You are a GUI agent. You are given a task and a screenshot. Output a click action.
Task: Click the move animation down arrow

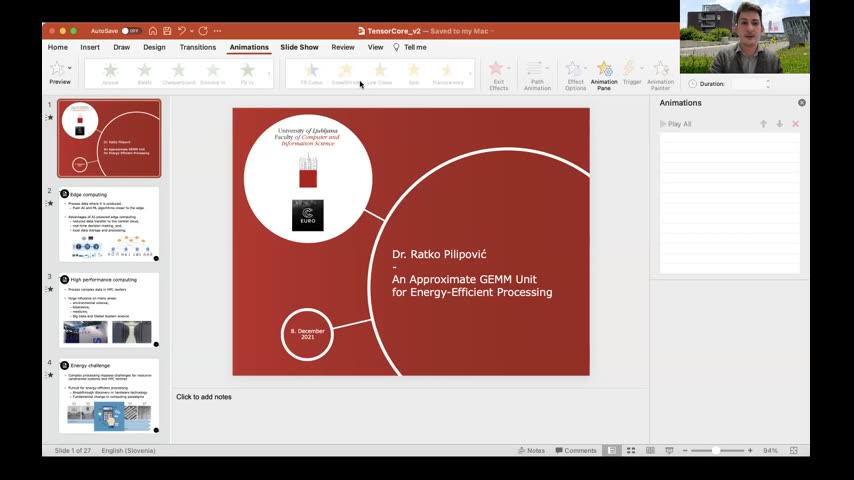coord(780,124)
